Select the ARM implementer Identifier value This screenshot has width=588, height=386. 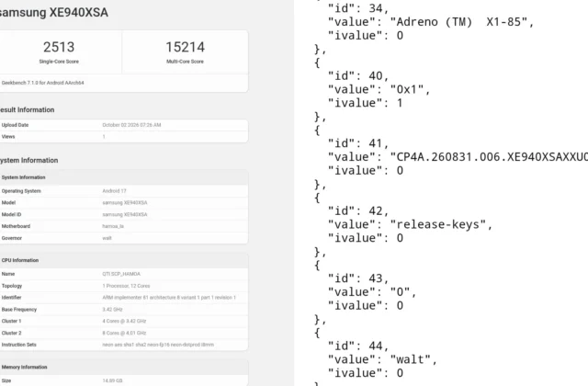tap(169, 298)
